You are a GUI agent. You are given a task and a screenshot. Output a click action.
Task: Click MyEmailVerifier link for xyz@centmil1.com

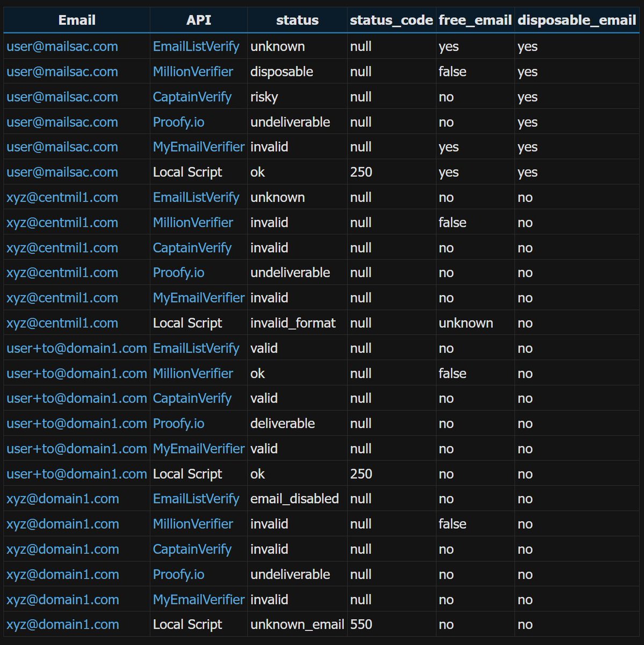coord(199,298)
